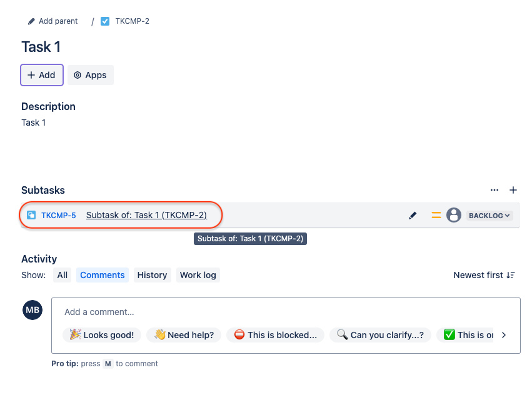
Task: Edit the subtask with the pencil icon
Action: tap(413, 215)
